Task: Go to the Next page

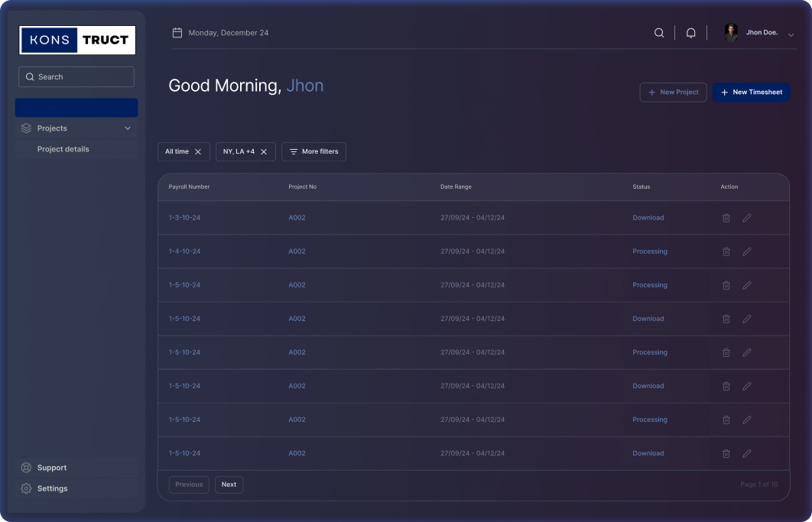Action: 229,485
